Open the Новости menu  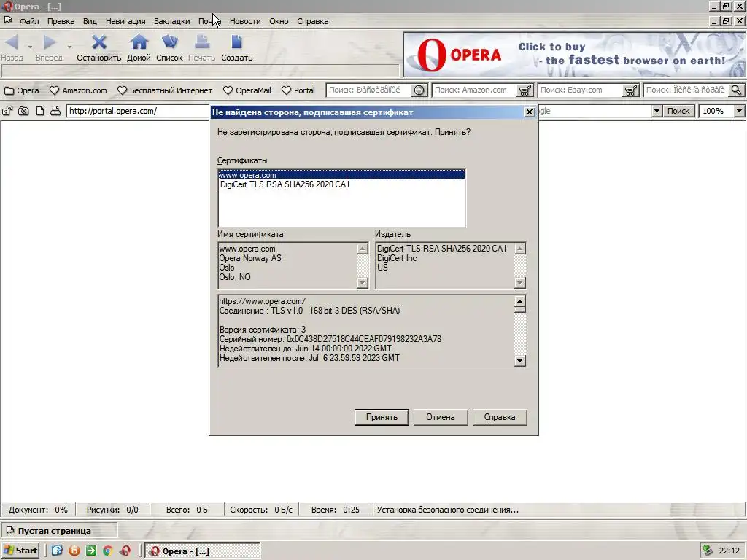(x=245, y=21)
